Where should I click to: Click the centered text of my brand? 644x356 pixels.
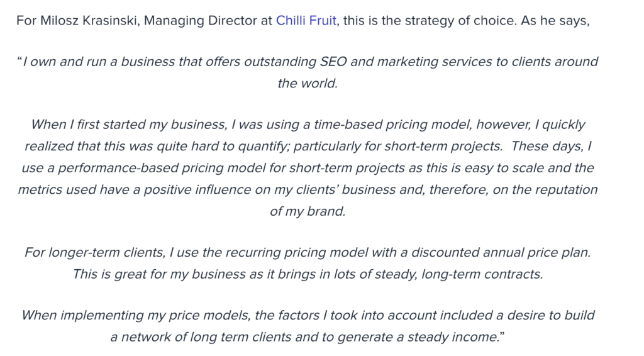point(308,211)
